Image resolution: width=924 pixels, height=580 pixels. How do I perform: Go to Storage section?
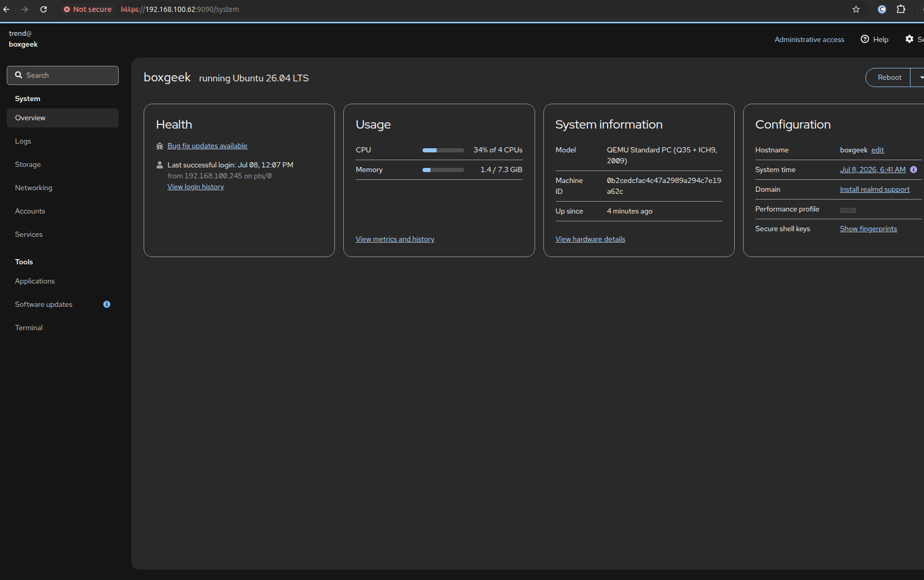click(x=63, y=164)
